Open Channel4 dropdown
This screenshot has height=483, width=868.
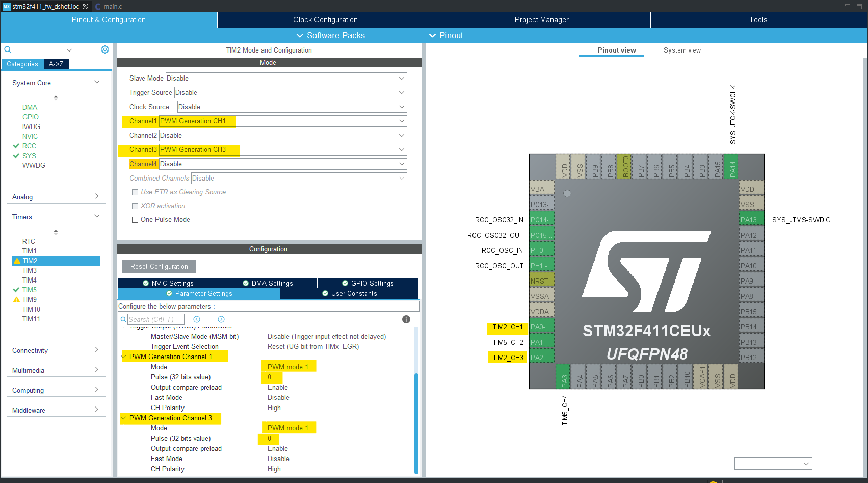(x=283, y=164)
